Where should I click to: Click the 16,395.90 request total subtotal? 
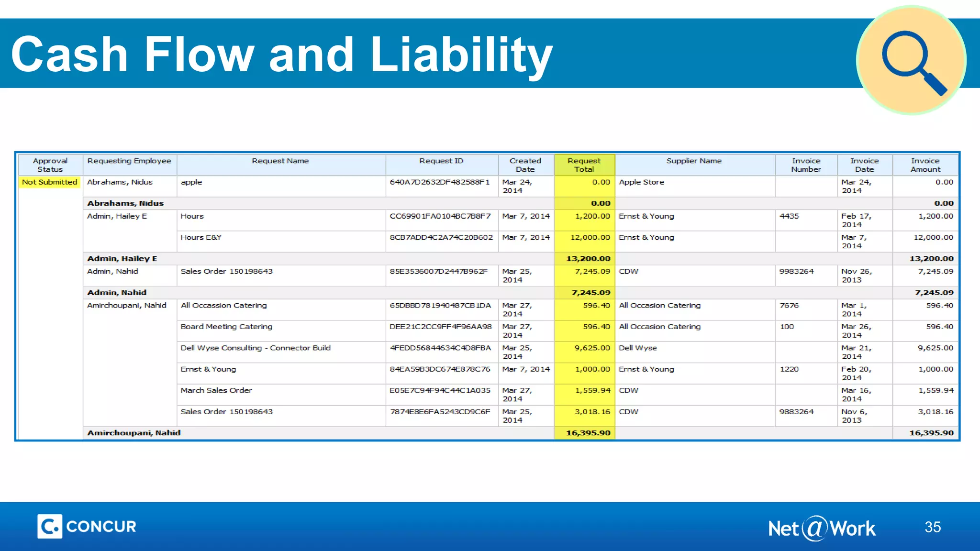tap(588, 433)
